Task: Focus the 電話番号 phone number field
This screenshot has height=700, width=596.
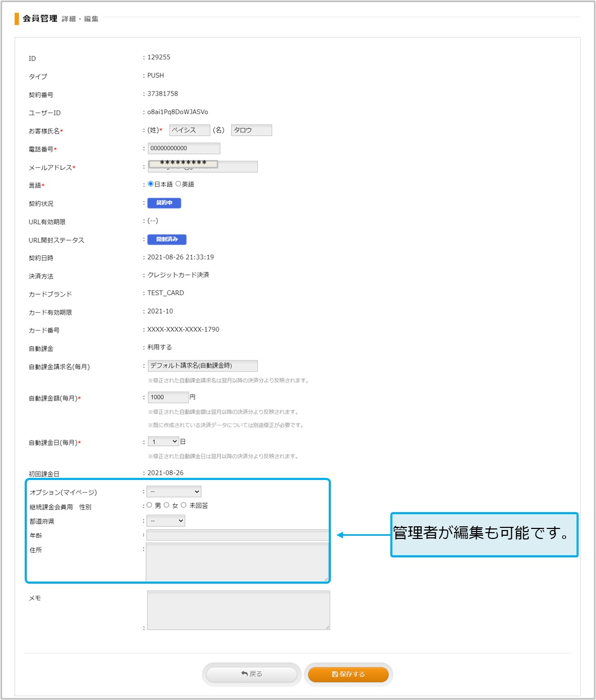Action: pyautogui.click(x=184, y=148)
